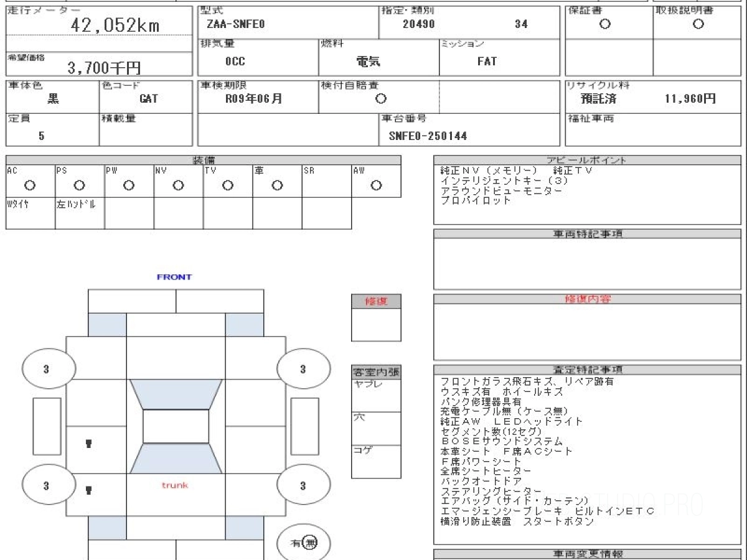This screenshot has width=747, height=560.
Task: Check the AC equipment circle
Action: [30, 185]
